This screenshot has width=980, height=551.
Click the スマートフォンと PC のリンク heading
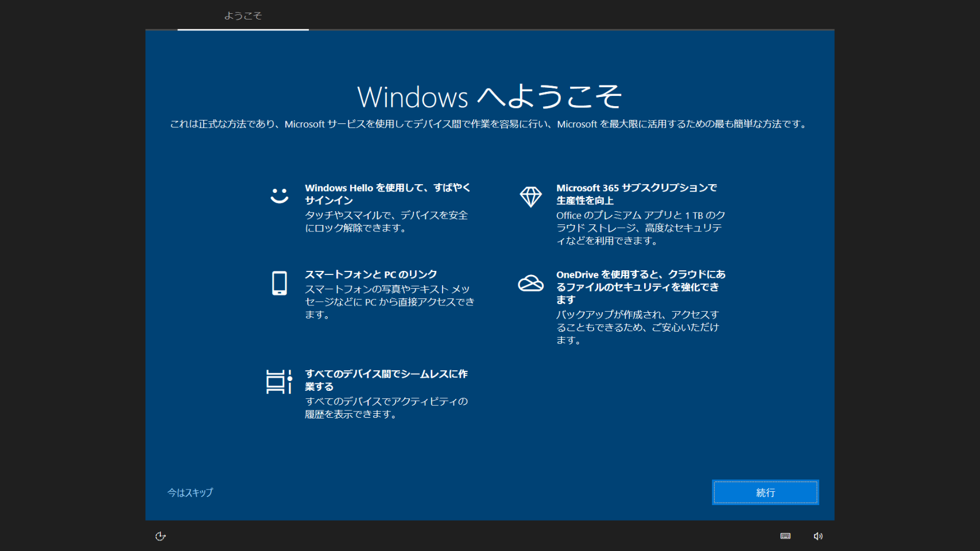tap(371, 274)
